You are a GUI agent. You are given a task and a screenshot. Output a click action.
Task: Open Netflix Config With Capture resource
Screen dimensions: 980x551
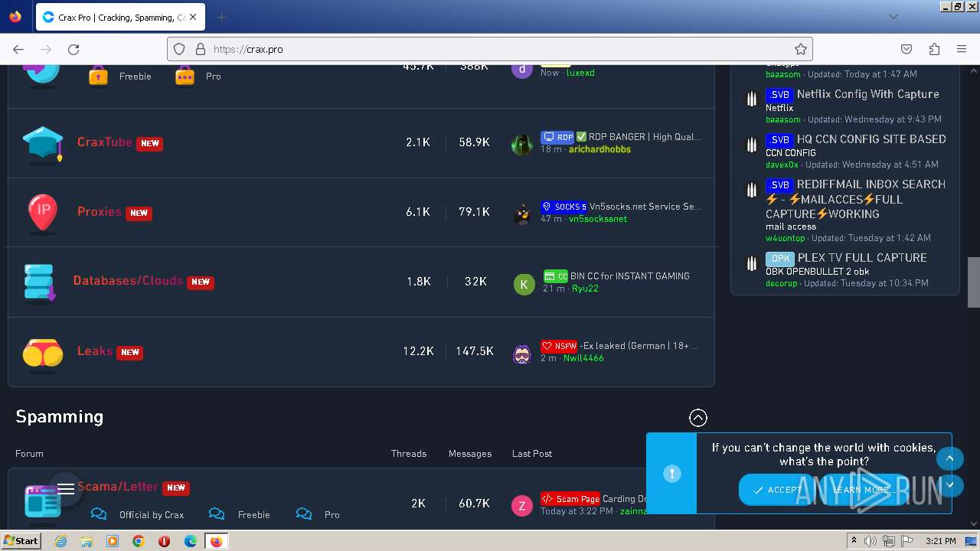pos(867,94)
